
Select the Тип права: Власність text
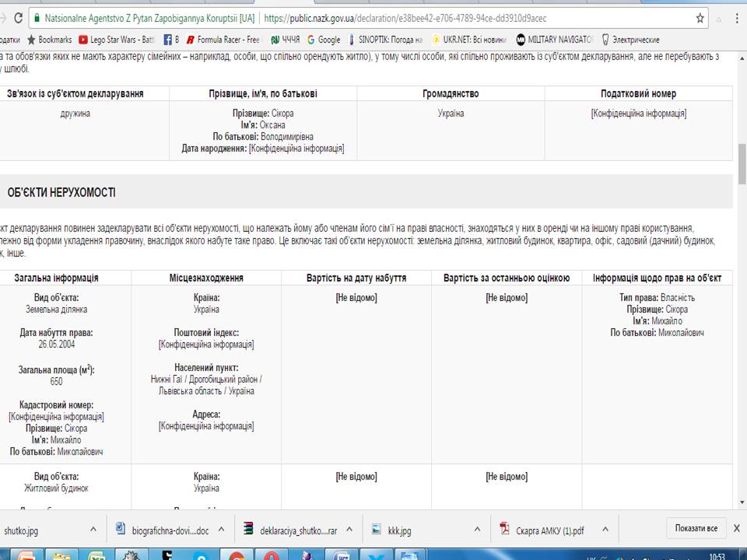click(x=657, y=298)
